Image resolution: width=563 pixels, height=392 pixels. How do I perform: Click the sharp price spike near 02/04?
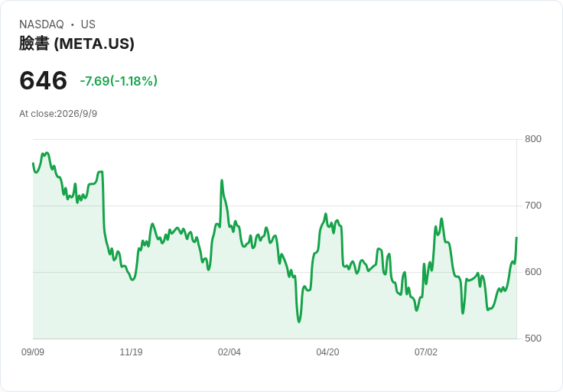coord(222,180)
